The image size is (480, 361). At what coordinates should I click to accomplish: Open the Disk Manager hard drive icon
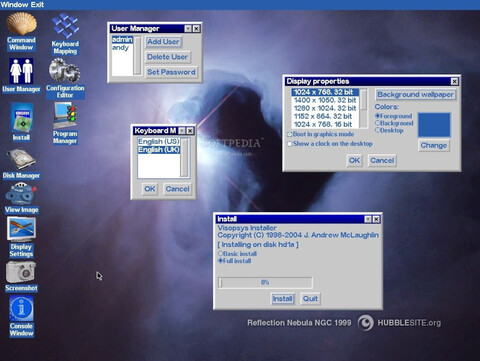pyautogui.click(x=21, y=159)
